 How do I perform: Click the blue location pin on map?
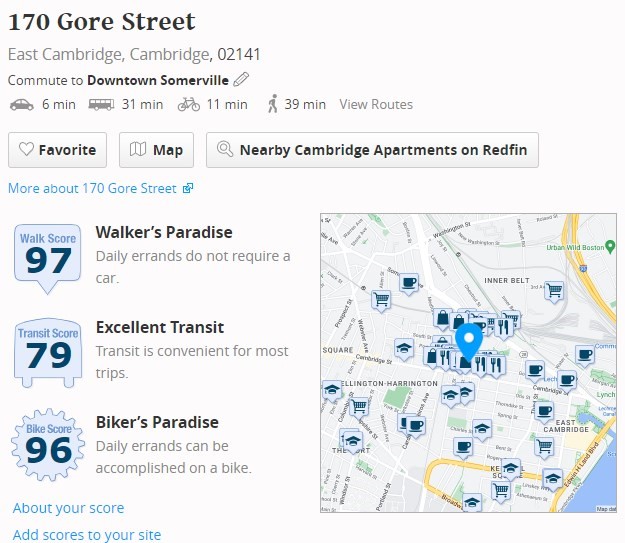point(468,340)
